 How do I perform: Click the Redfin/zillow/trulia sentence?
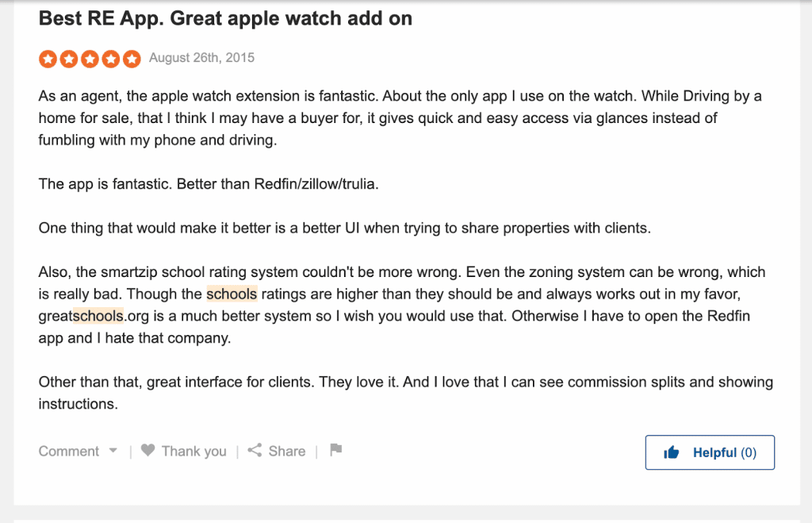click(x=209, y=184)
